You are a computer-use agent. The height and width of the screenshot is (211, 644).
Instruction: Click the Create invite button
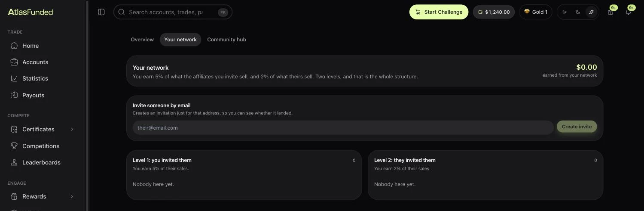(577, 127)
